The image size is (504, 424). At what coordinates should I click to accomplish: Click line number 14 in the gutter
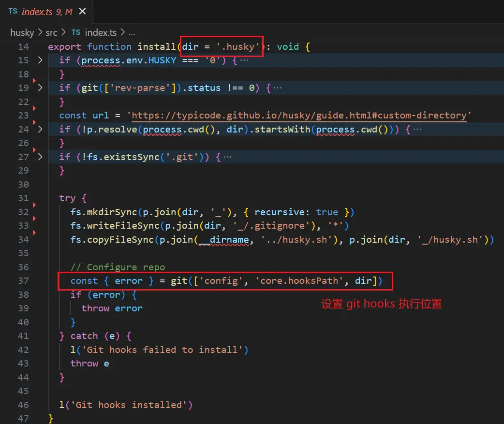click(24, 47)
